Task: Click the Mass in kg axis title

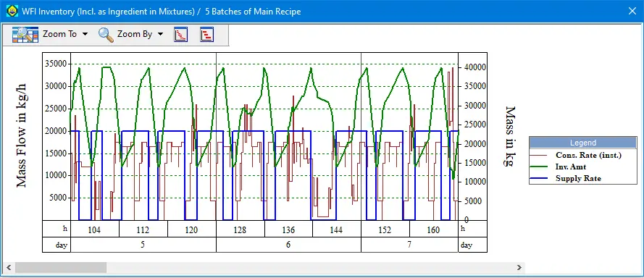Action: click(509, 136)
